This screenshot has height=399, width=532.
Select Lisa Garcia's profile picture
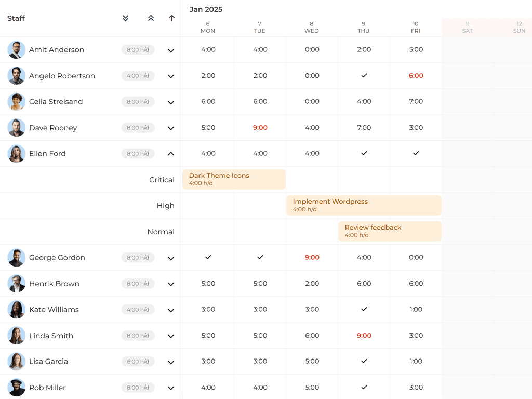(16, 361)
